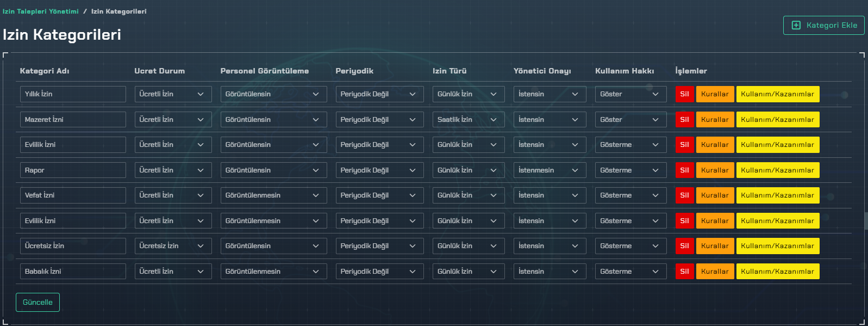Expand Ücret Durum dropdown in Ücretsiz İzin row
The width and height of the screenshot is (868, 326).
point(173,246)
